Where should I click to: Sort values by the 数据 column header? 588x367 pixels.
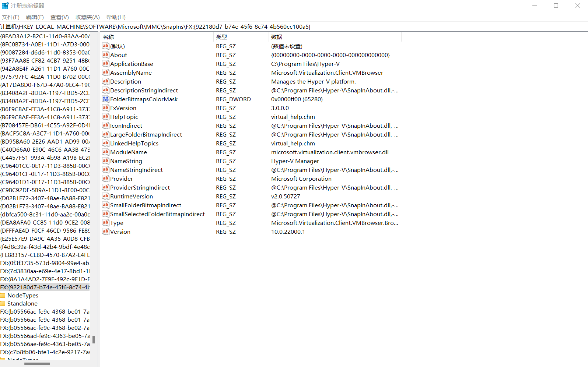335,37
